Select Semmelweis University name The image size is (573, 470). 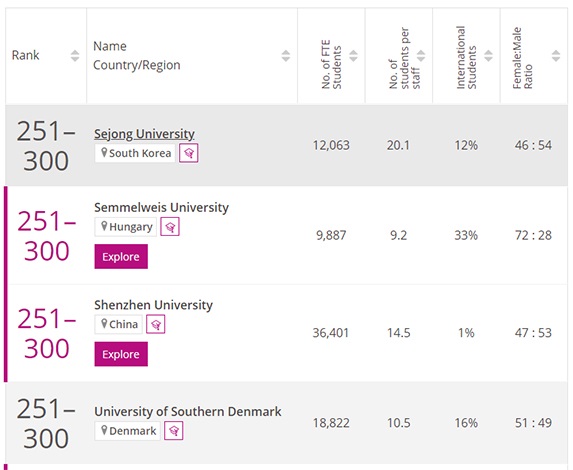coord(161,207)
